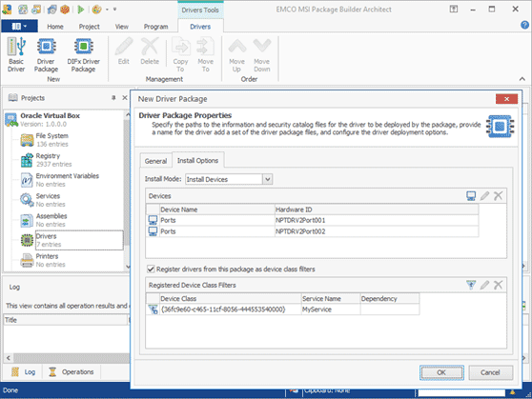This screenshot has width=532, height=399.
Task: Open the View ribbon tab
Action: click(121, 27)
